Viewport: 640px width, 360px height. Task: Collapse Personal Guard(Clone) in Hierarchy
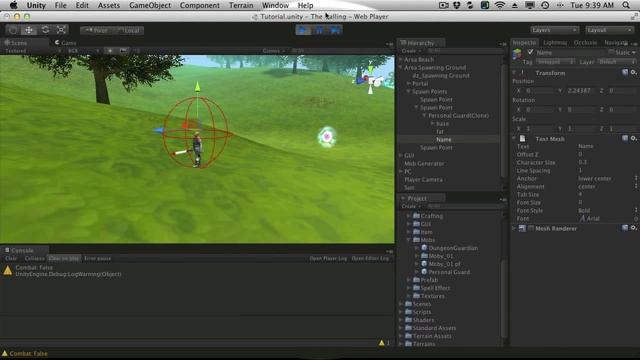tap(424, 116)
